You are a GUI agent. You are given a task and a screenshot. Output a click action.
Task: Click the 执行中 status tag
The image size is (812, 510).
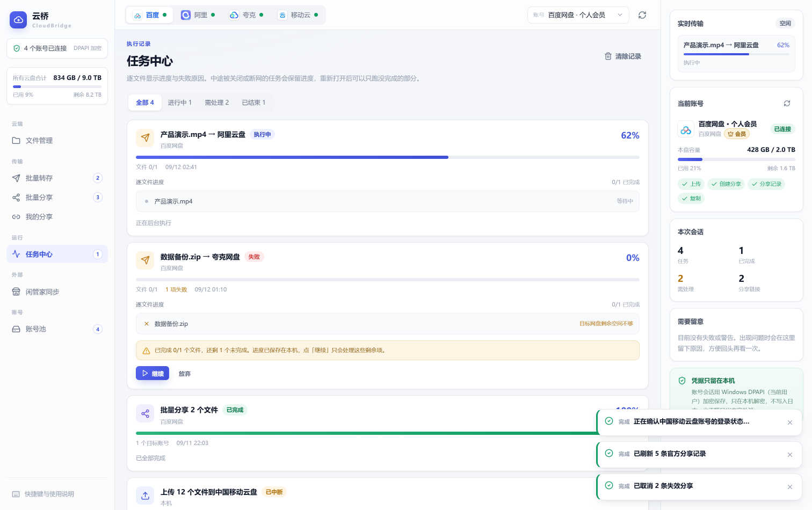pyautogui.click(x=262, y=135)
